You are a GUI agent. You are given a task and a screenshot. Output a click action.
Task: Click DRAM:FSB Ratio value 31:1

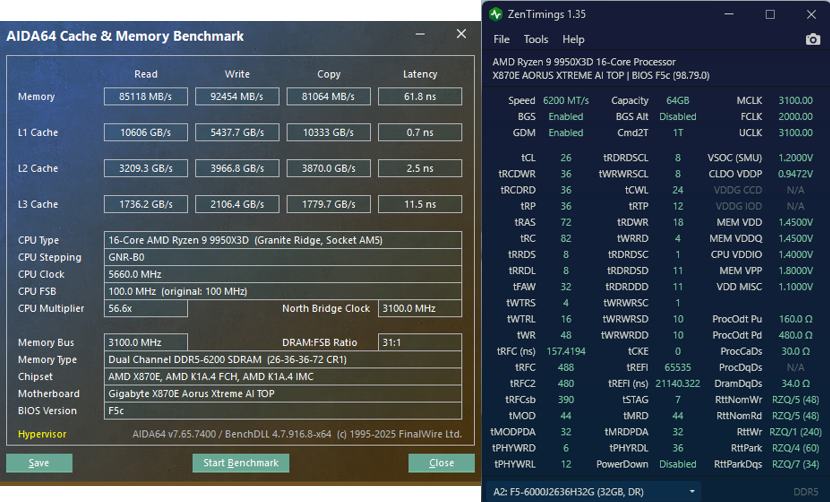point(420,342)
